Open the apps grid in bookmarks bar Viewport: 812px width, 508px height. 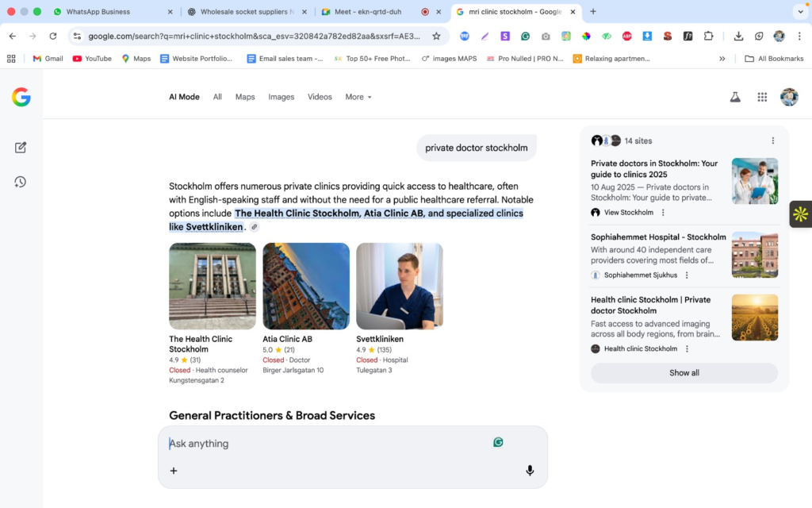(x=11, y=59)
